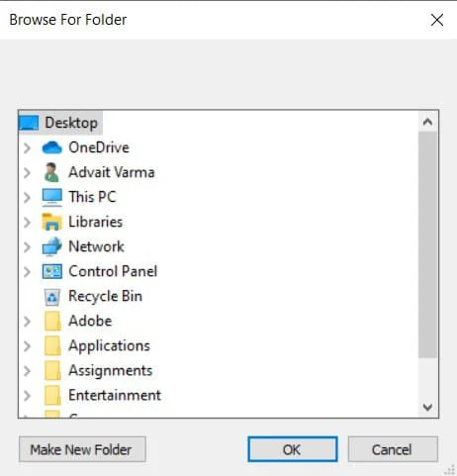Expand the This PC node chevron

coord(28,197)
